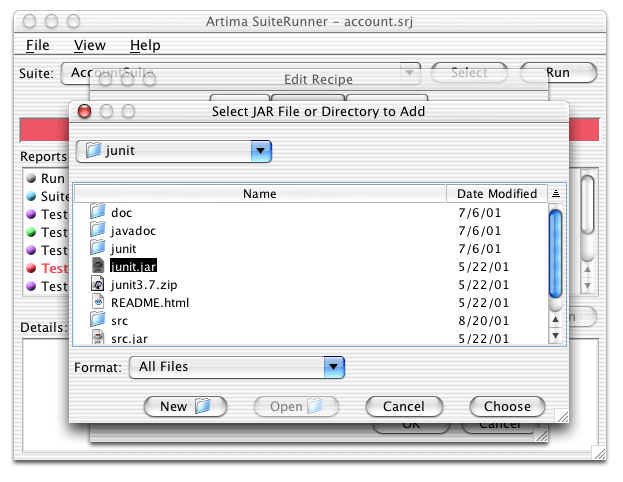Click the junit folder icon in file list
The image size is (623, 482).
click(97, 248)
